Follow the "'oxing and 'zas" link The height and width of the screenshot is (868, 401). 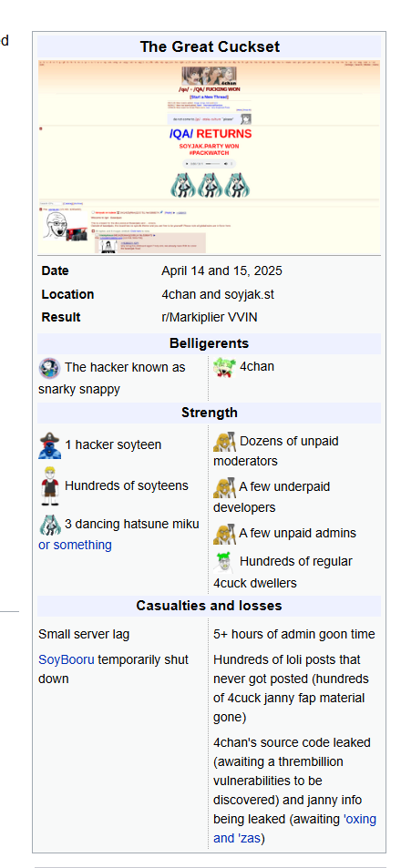click(x=294, y=829)
